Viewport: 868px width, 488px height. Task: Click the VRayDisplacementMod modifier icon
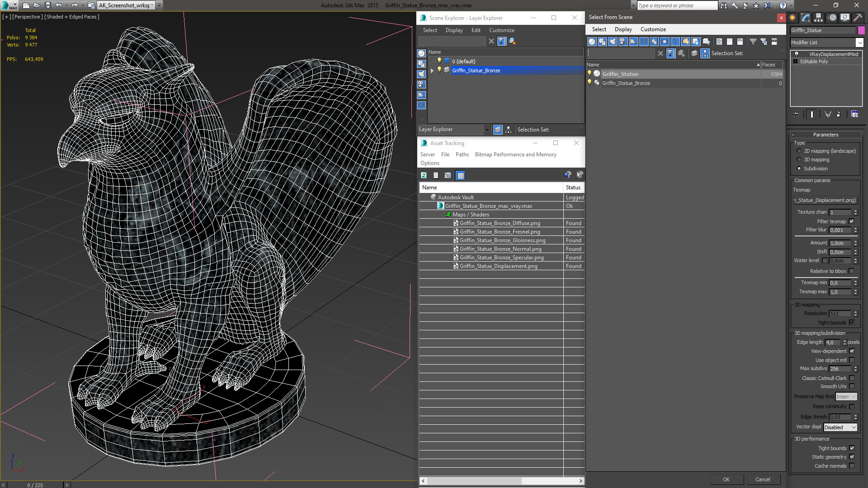(x=796, y=54)
